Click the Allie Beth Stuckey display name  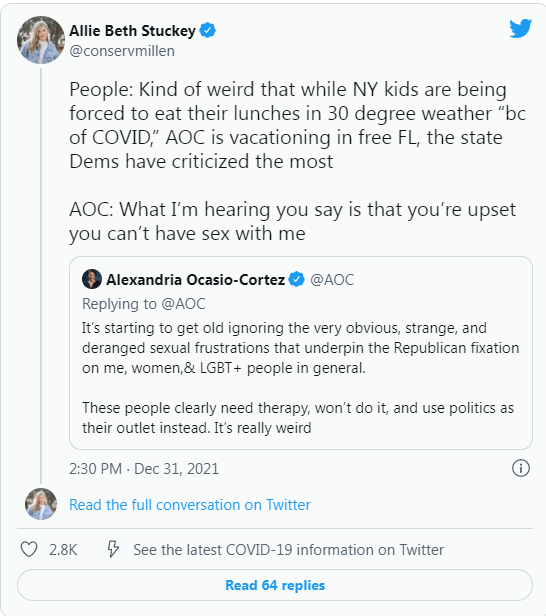[132, 31]
